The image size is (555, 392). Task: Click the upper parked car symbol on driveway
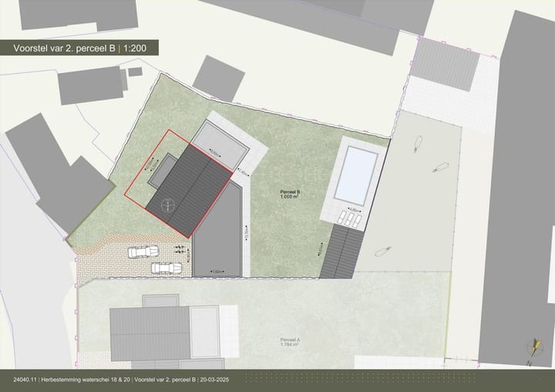click(143, 251)
